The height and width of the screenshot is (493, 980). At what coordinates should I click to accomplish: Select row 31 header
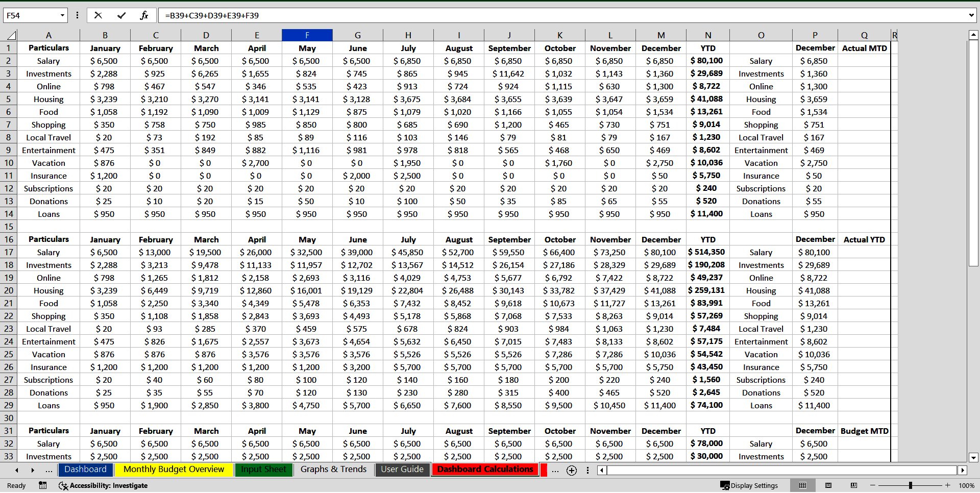click(9, 431)
